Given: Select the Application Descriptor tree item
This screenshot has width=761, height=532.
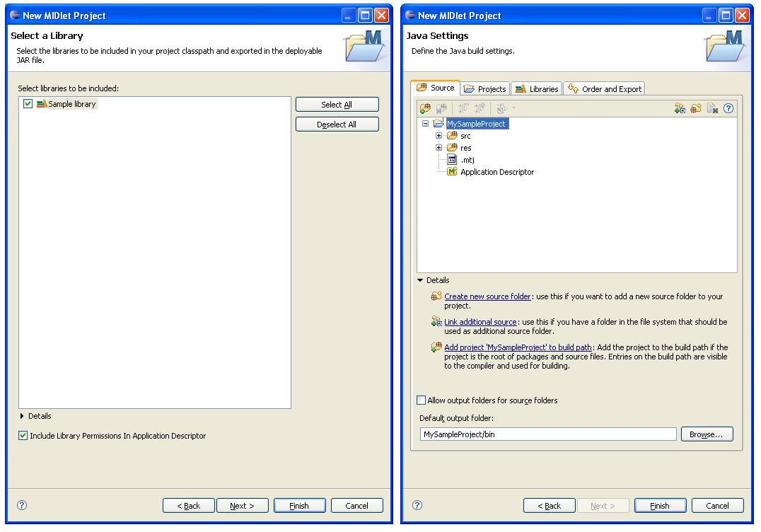Looking at the screenshot, I should [x=497, y=172].
